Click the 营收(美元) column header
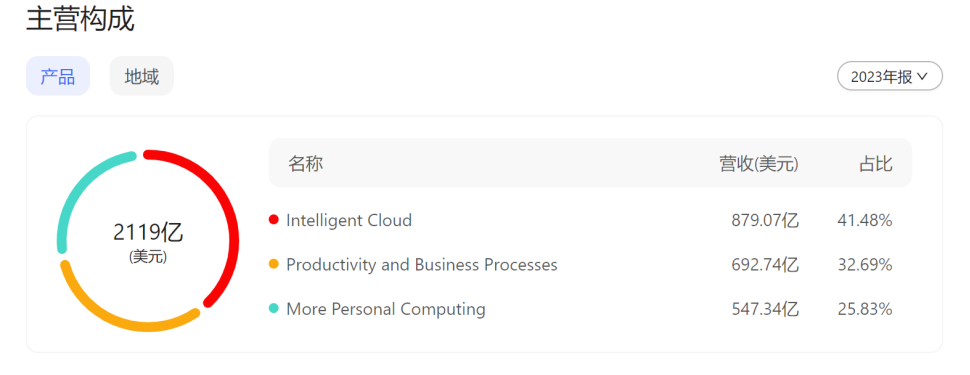The height and width of the screenshot is (375, 970). tap(759, 164)
